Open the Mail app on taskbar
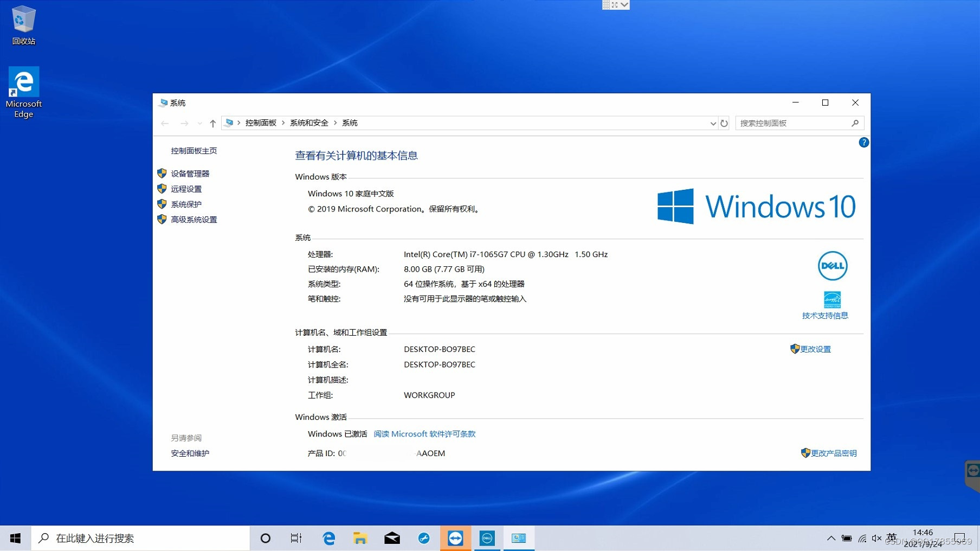This screenshot has width=980, height=551. point(392,538)
